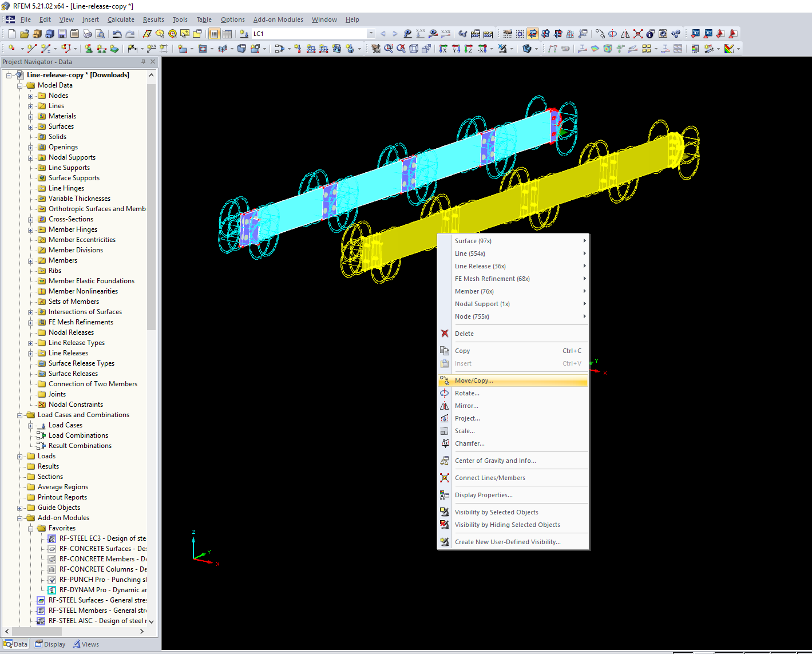The width and height of the screenshot is (812, 654).
Task: Expand the Nodes tree node
Action: [x=31, y=96]
